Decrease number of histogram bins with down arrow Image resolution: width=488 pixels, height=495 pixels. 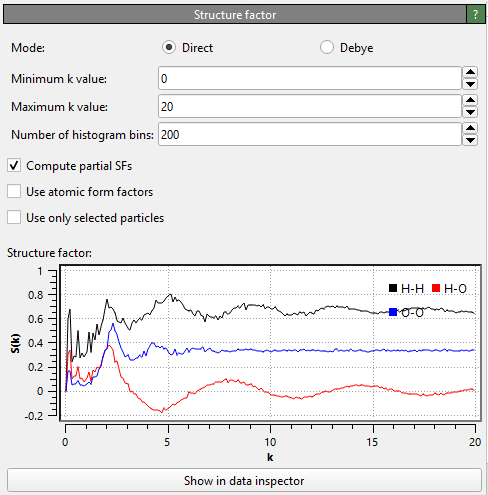(x=470, y=140)
